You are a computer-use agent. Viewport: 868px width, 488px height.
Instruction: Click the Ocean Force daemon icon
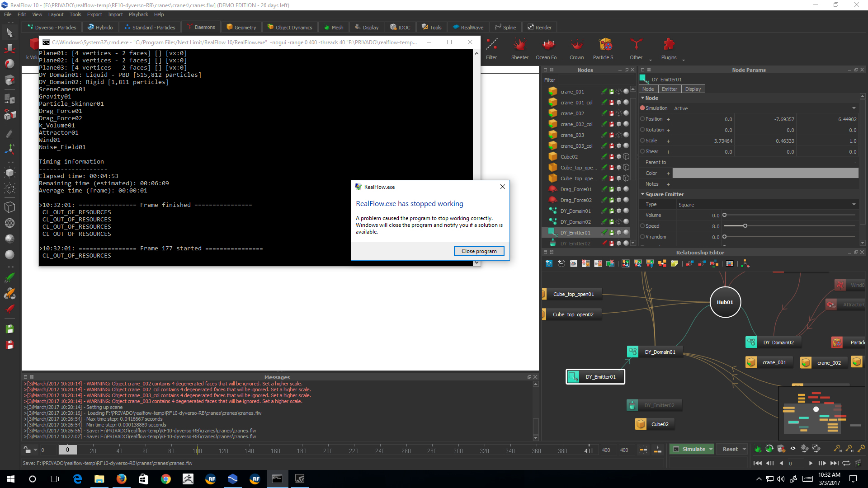click(x=548, y=45)
